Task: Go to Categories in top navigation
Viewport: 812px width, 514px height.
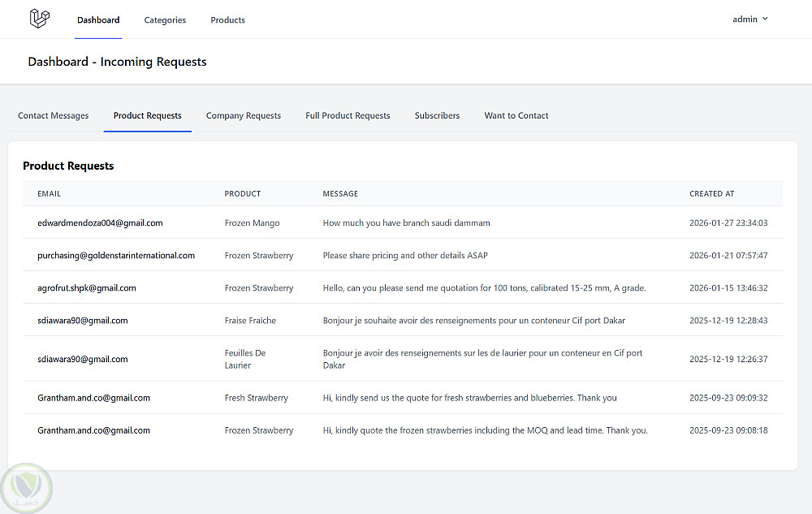Action: [x=165, y=20]
